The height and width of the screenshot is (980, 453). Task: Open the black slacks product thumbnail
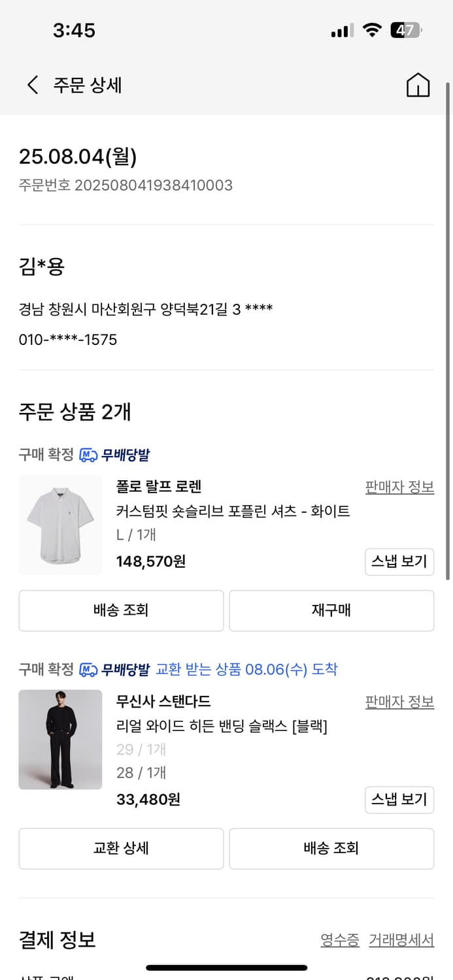60,740
